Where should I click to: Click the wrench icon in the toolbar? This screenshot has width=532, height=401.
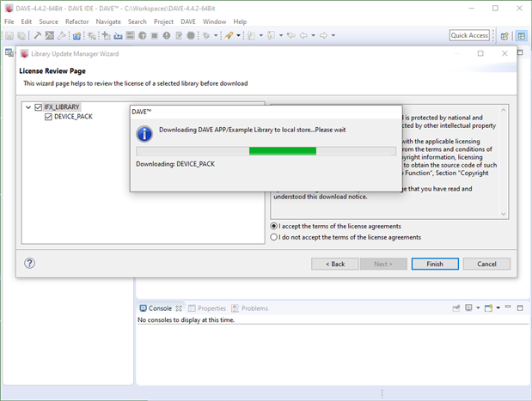click(x=62, y=35)
